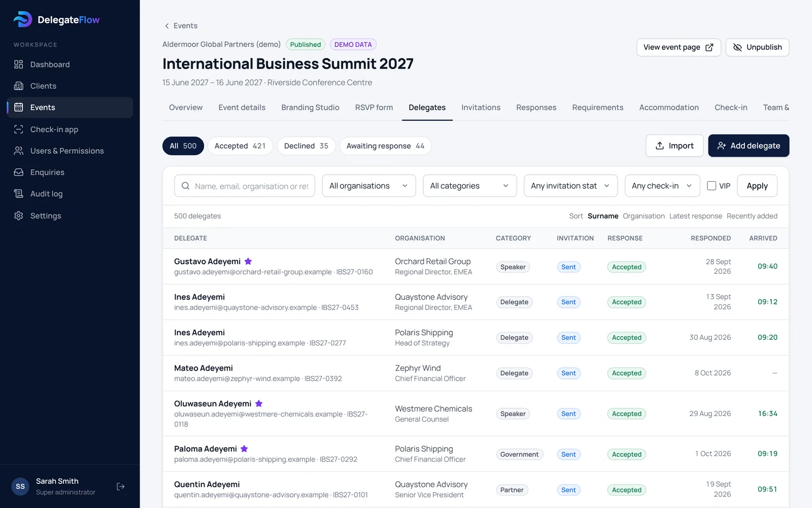Open View event page link

pos(679,47)
